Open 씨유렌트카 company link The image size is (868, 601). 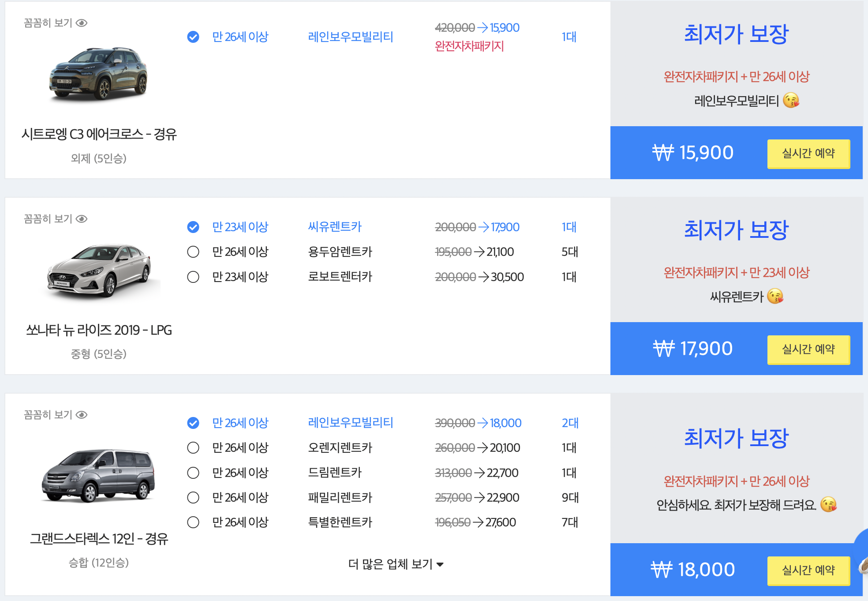click(x=335, y=227)
